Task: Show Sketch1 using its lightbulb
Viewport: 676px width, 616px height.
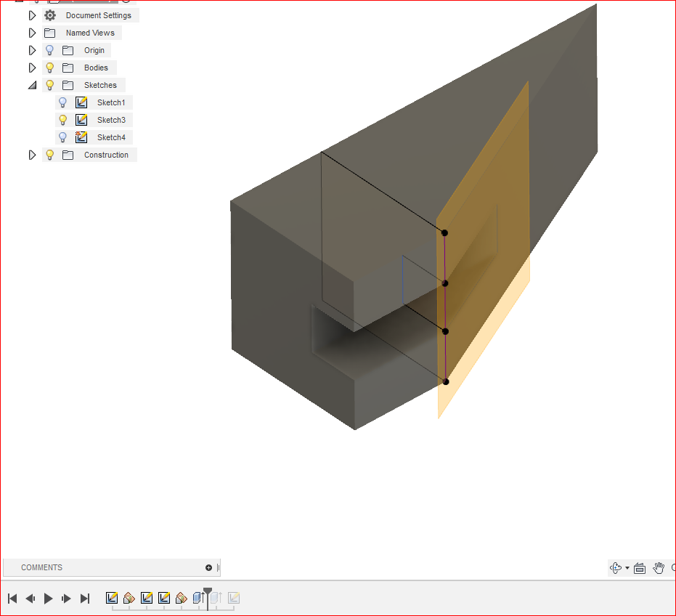Action: click(62, 102)
